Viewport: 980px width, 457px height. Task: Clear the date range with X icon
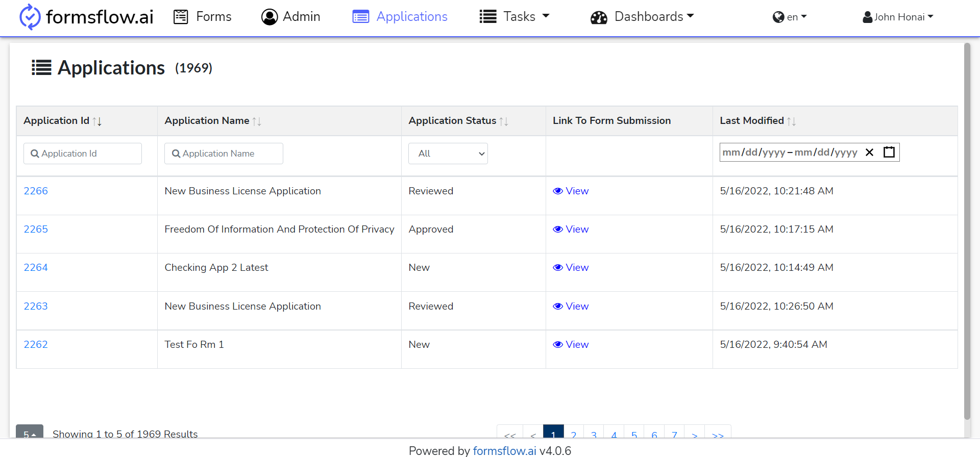pos(870,152)
